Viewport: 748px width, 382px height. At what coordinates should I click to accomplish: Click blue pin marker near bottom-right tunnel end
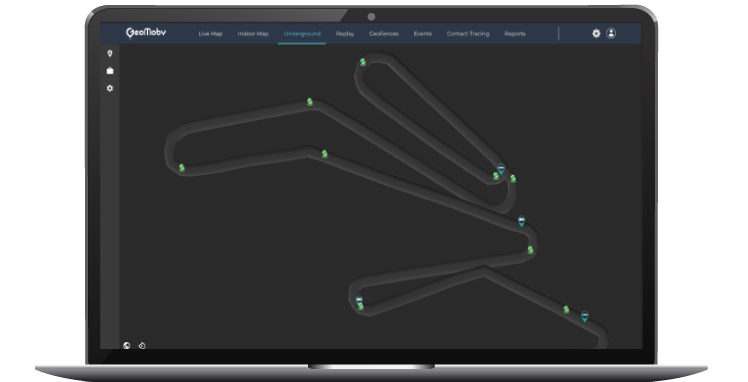tap(584, 316)
